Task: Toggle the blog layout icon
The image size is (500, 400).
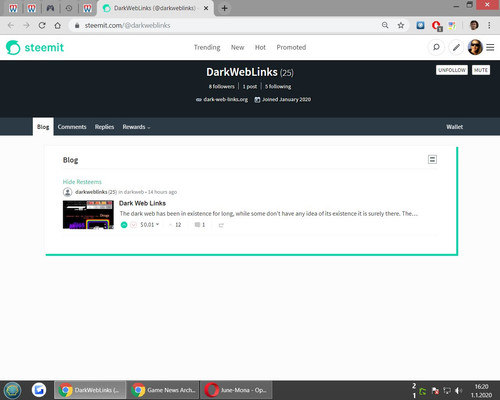Action: (432, 159)
